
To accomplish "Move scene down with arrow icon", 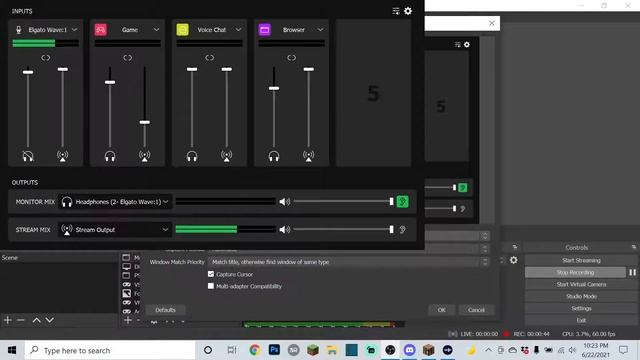I will [49, 320].
